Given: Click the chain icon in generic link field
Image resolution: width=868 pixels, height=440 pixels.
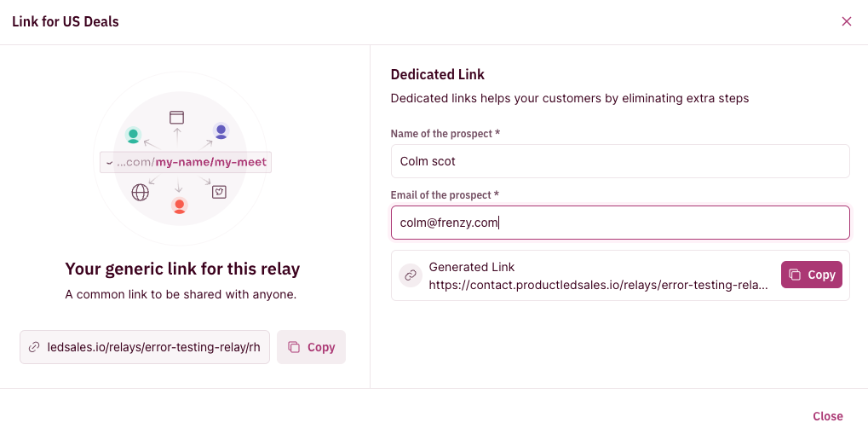Looking at the screenshot, I should (34, 347).
